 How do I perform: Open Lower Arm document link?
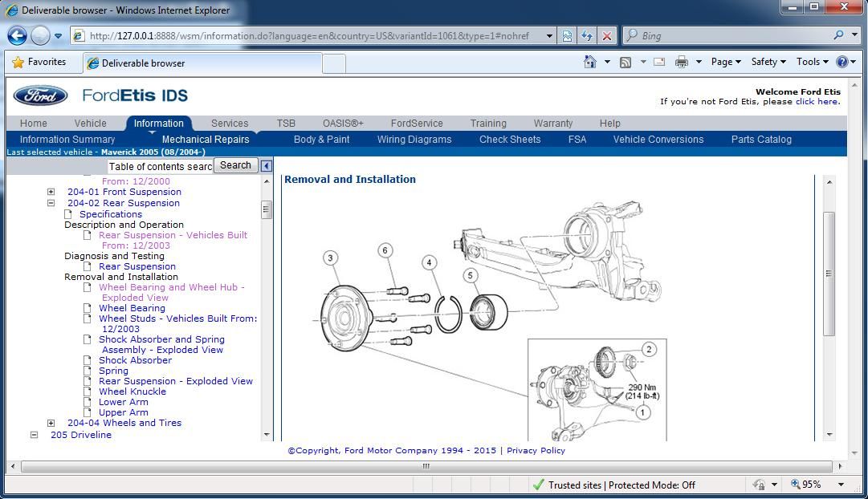pos(124,402)
